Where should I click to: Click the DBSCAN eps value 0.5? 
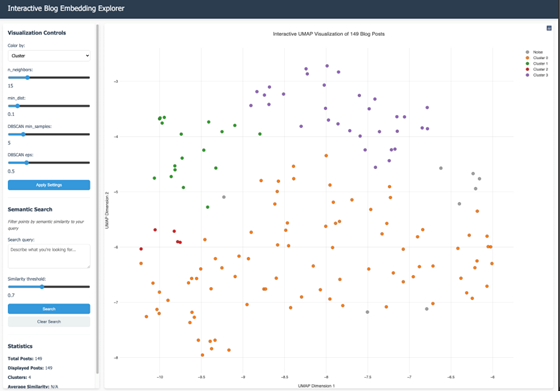point(11,171)
